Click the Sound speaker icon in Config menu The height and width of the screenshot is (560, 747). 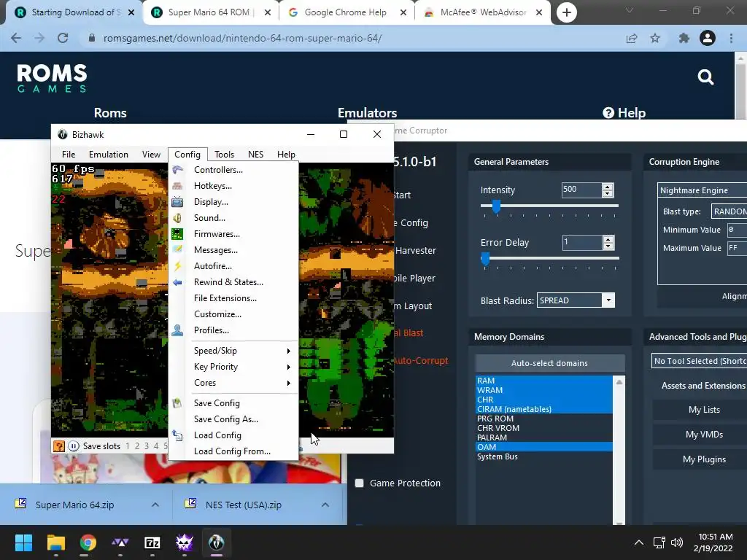click(178, 218)
